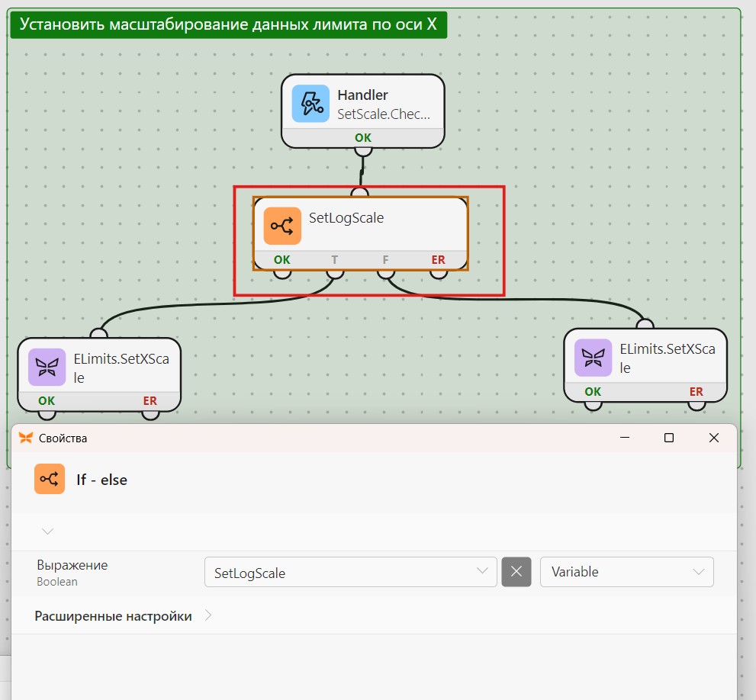Click the green group title label
Screen dimensions: 756x700
click(x=229, y=24)
